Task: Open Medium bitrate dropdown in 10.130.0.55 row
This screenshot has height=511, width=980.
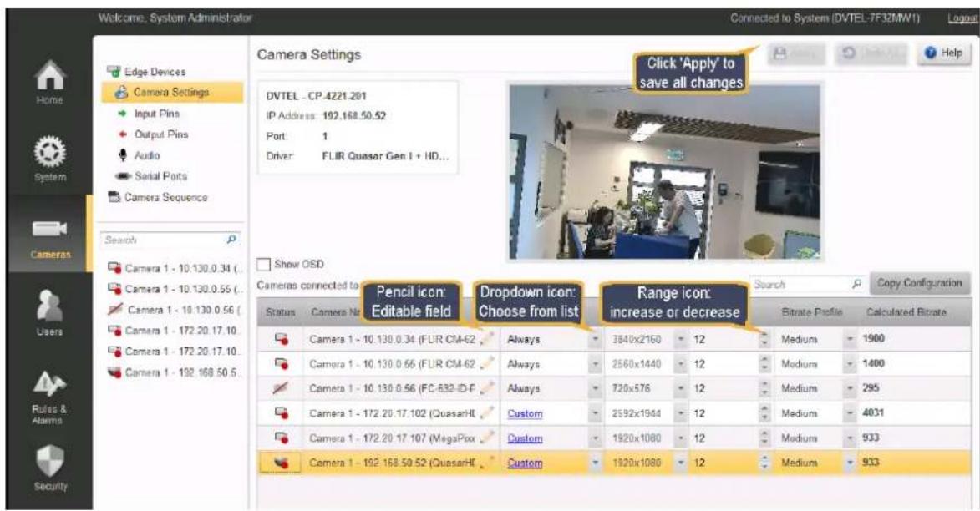Action: [850, 363]
